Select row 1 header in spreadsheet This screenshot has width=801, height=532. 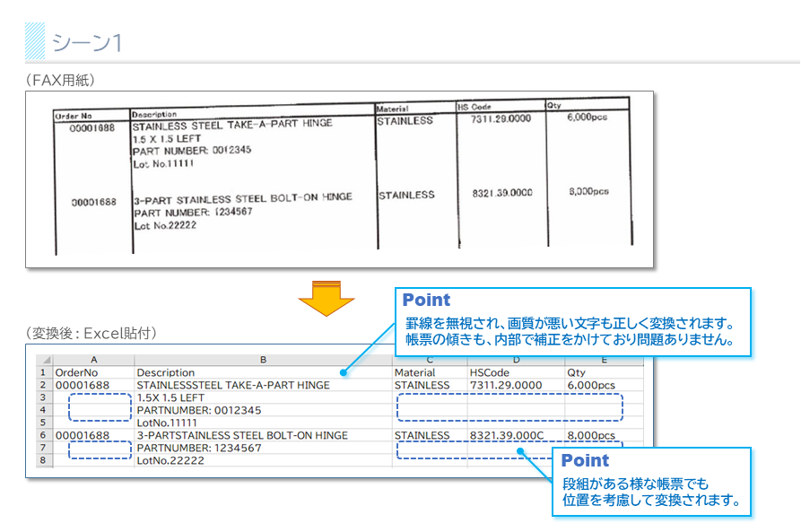(x=42, y=372)
